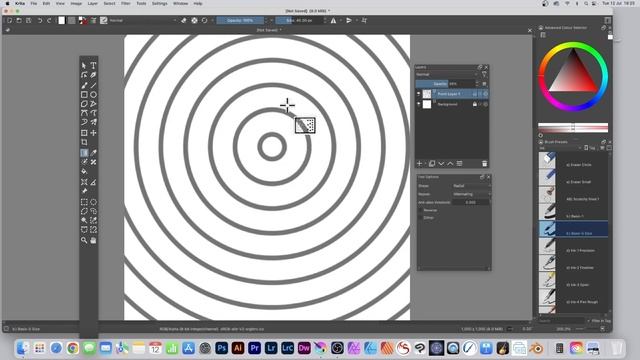Open Photoshop from the Dock
The image size is (640, 360).
click(222, 348)
